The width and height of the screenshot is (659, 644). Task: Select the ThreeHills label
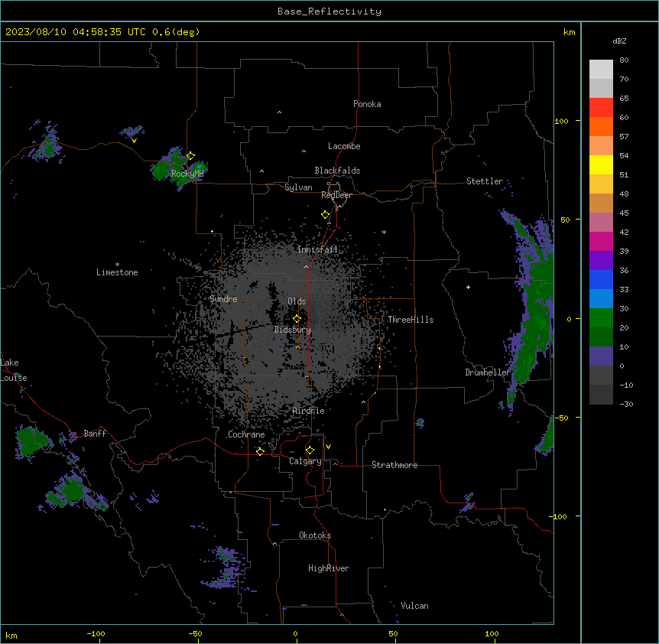[411, 320]
